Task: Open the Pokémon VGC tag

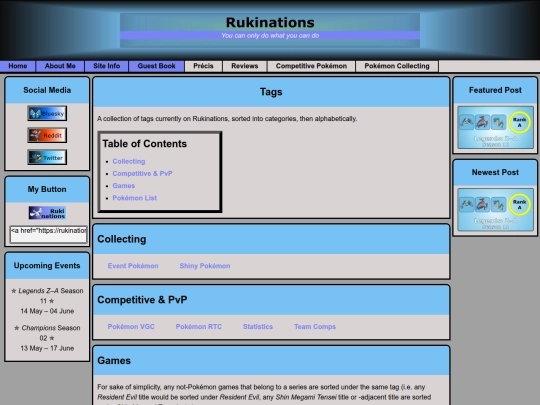Action: (x=131, y=326)
